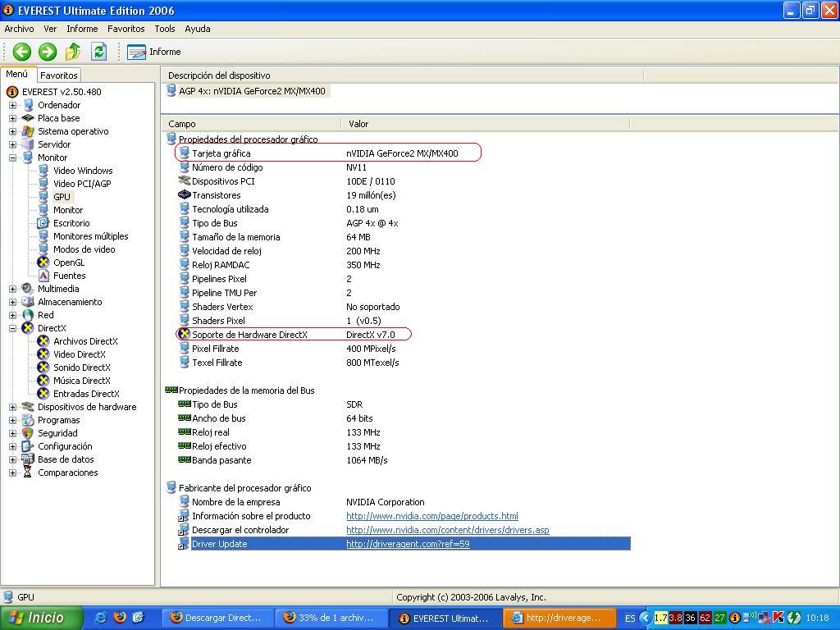Select the EVEREST v2.50.480 root node
Image resolution: width=840 pixels, height=630 pixels.
coord(62,92)
